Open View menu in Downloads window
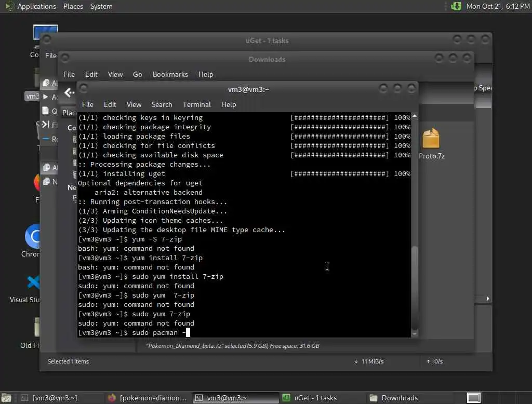This screenshot has height=404, width=532. (x=115, y=74)
